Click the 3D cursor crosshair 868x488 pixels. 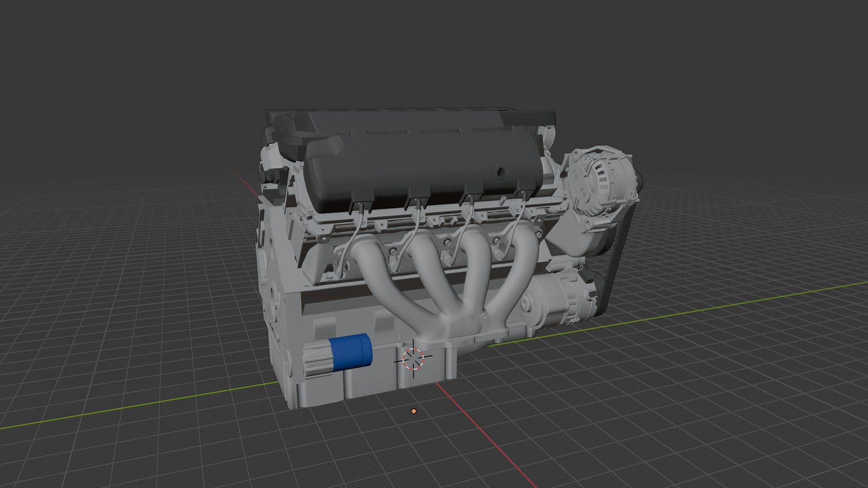413,358
